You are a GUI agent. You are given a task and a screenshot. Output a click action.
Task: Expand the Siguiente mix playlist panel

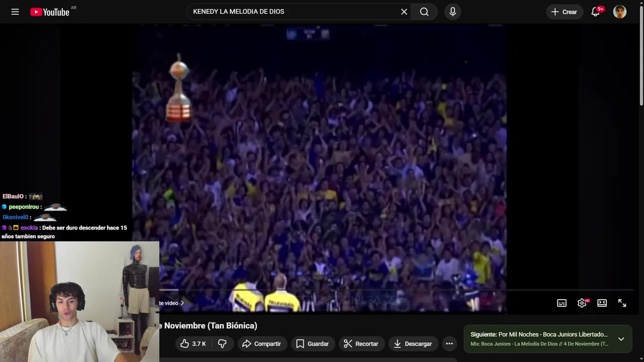(x=621, y=339)
